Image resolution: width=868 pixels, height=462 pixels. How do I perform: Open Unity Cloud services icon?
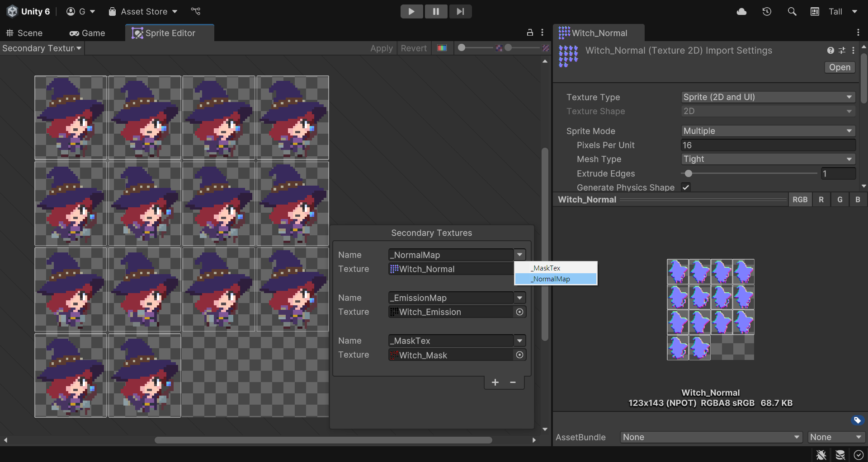point(741,12)
